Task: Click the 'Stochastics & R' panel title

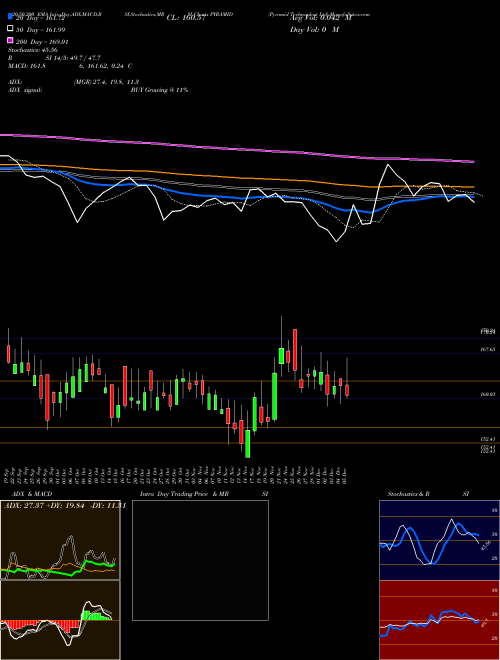Action: click(408, 494)
